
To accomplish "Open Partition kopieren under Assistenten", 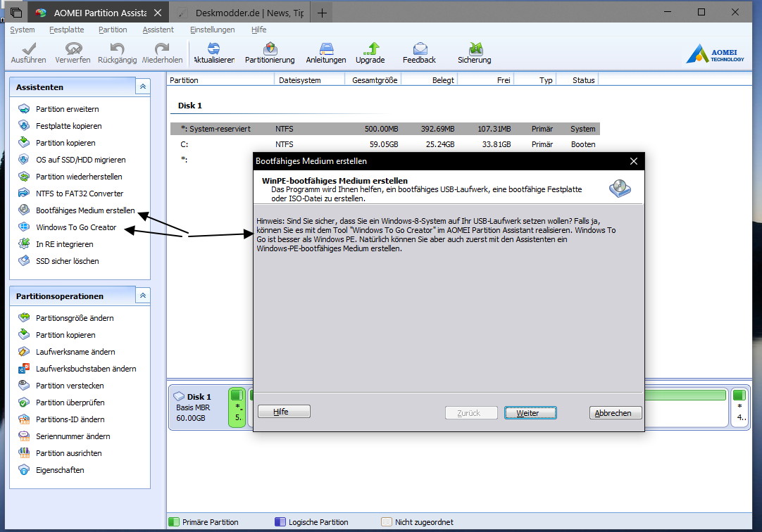I will click(65, 143).
